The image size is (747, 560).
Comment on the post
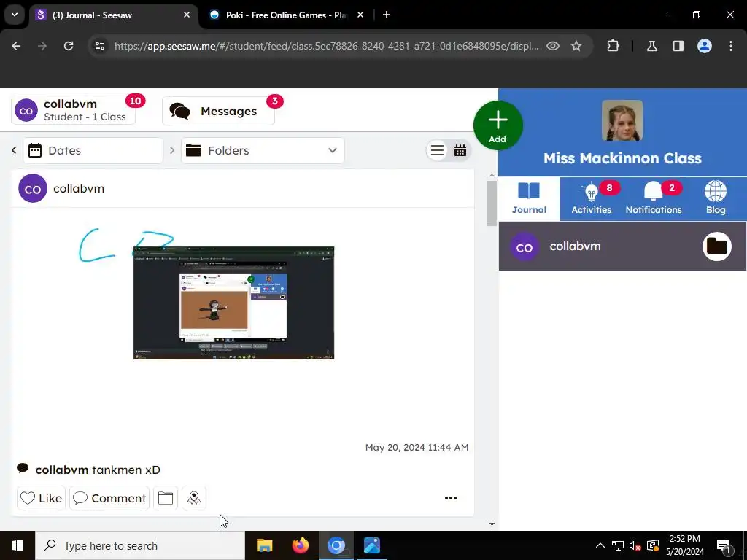pyautogui.click(x=109, y=498)
